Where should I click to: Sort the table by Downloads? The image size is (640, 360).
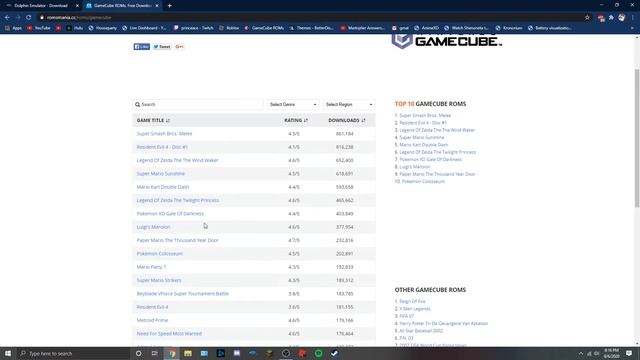347,120
